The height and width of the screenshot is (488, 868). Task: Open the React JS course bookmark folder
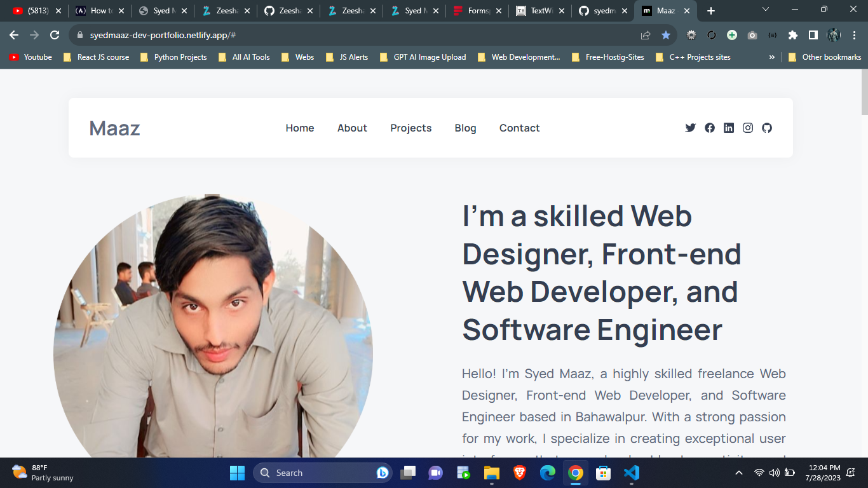coord(97,57)
